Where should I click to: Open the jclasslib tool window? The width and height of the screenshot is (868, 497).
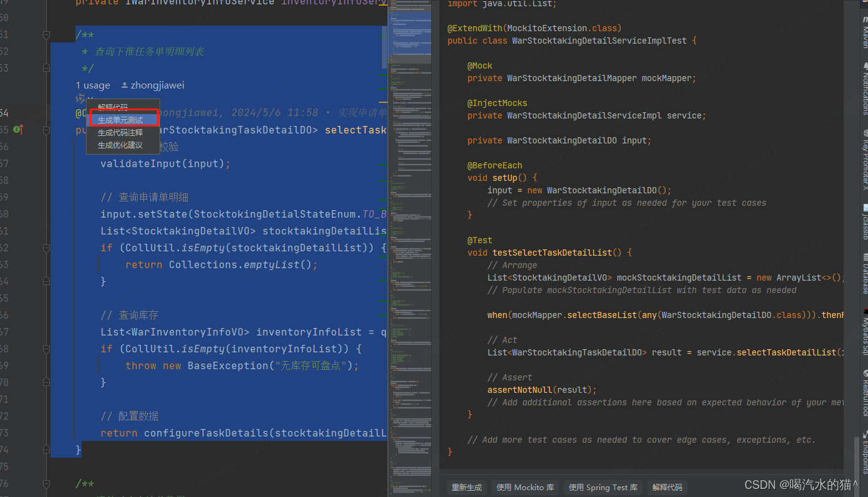[x=865, y=223]
